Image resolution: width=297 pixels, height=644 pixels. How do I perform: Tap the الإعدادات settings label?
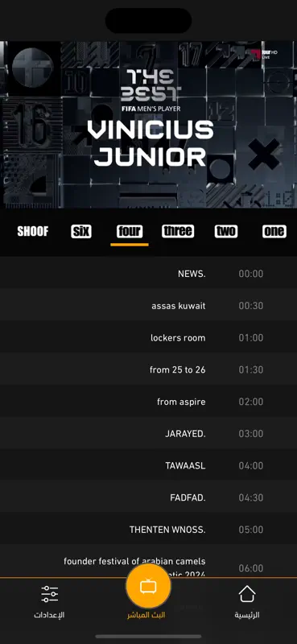49,615
